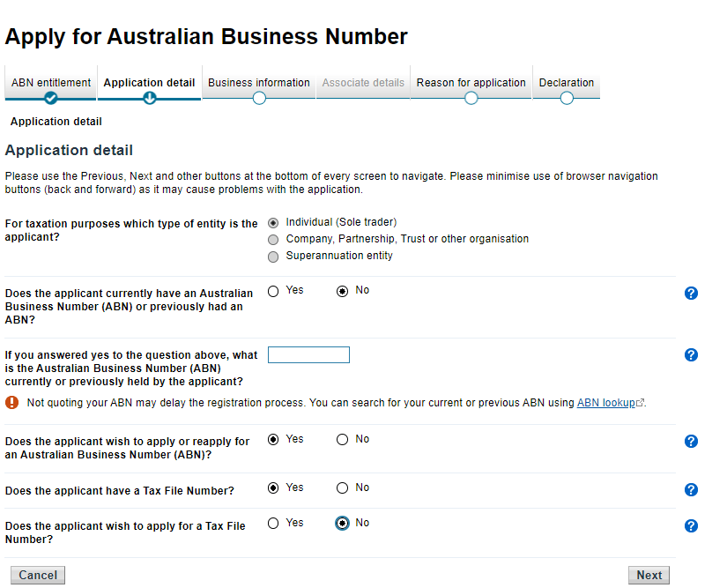Jump to the Declaration tab
Image resolution: width=727 pixels, height=588 pixels.
click(566, 84)
